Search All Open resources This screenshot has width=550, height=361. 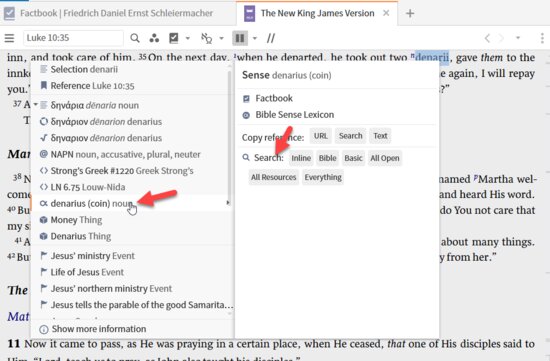coord(385,158)
